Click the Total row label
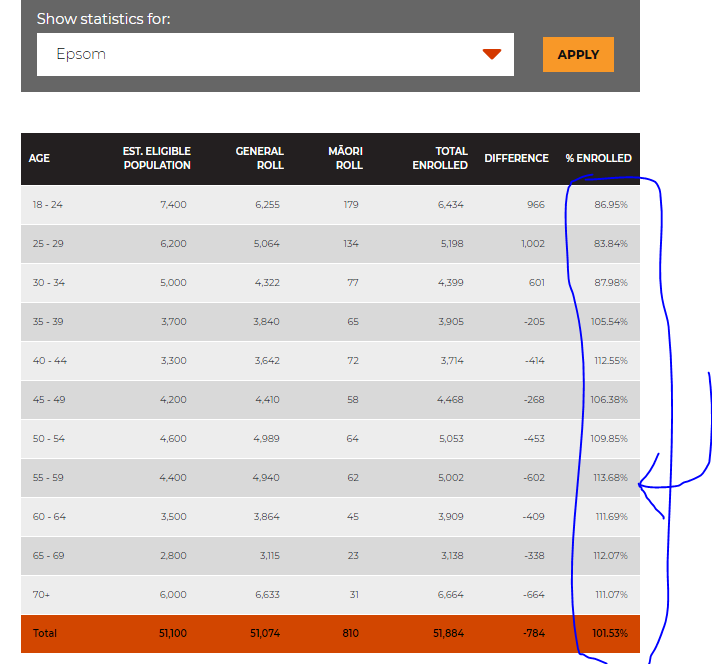 click(44, 633)
